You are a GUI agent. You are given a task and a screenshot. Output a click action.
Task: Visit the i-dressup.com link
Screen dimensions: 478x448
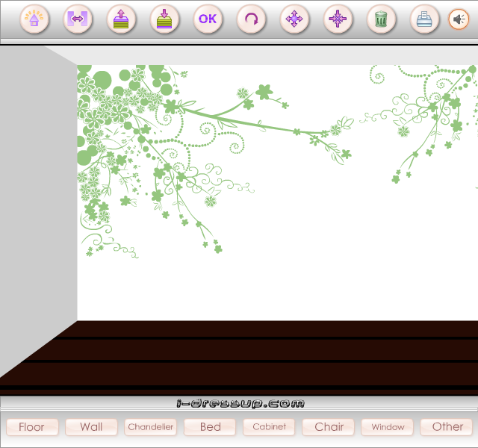240,403
